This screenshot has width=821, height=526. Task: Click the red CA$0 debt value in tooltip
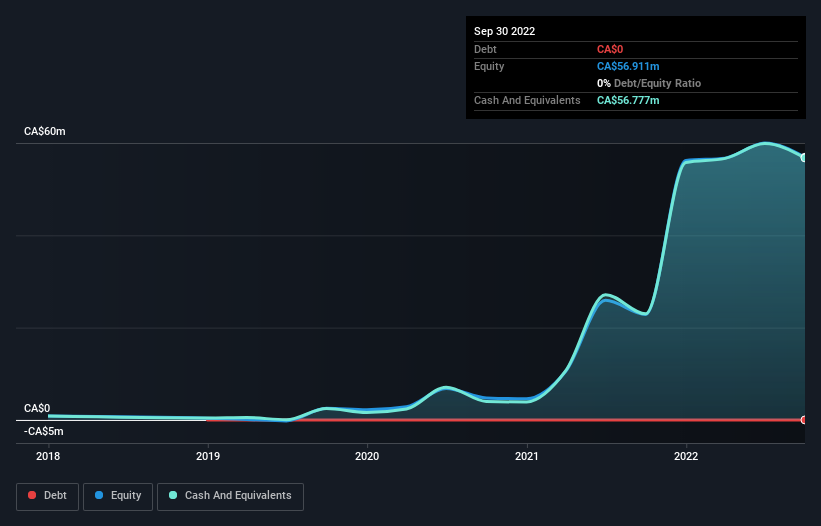coord(610,49)
